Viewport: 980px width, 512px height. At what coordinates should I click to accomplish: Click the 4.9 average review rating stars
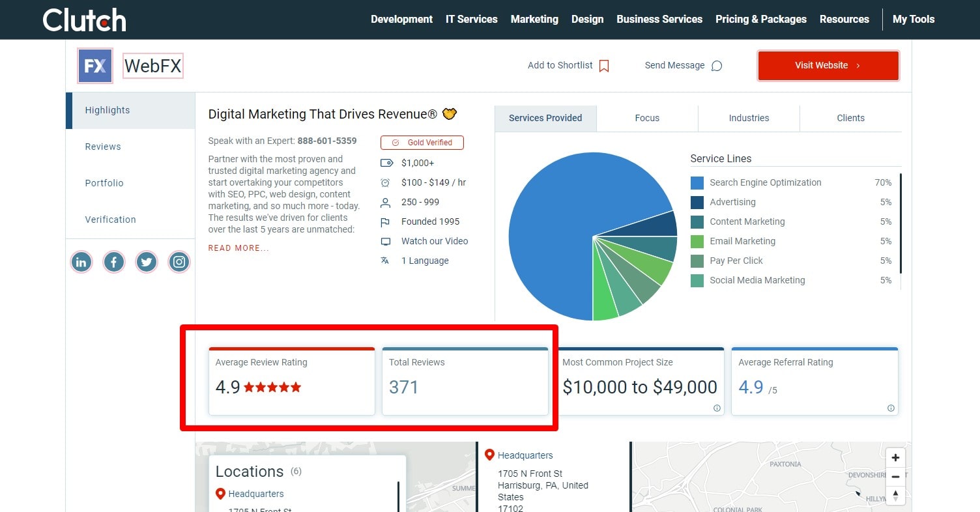(x=273, y=388)
